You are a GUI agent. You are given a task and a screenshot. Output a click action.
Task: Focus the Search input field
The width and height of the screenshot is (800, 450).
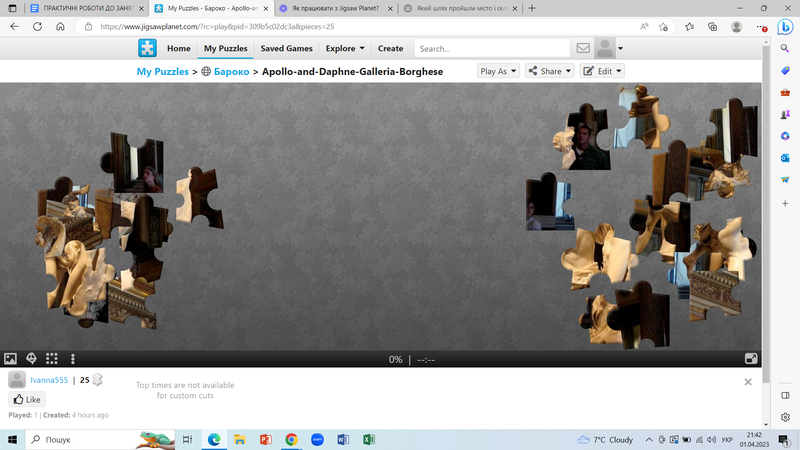point(492,48)
